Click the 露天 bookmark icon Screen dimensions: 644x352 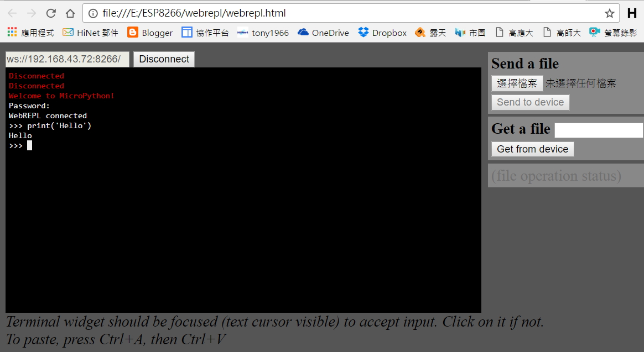pyautogui.click(x=419, y=33)
